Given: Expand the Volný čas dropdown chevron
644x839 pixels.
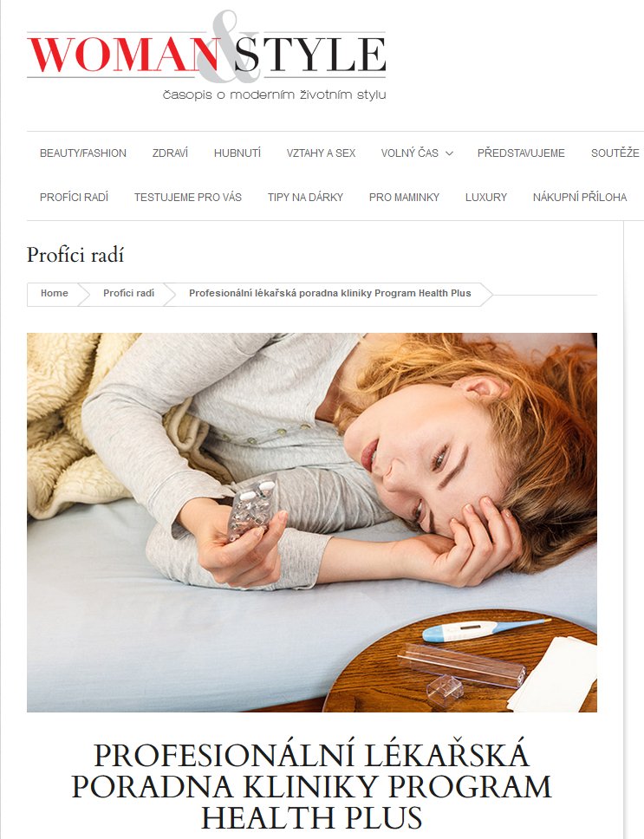Looking at the screenshot, I should click(449, 153).
